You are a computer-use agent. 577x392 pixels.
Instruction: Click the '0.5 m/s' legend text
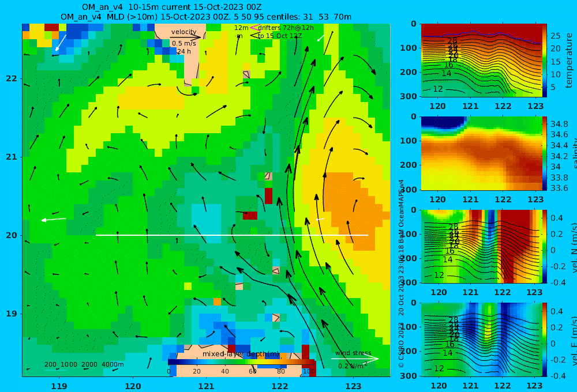click(x=184, y=43)
